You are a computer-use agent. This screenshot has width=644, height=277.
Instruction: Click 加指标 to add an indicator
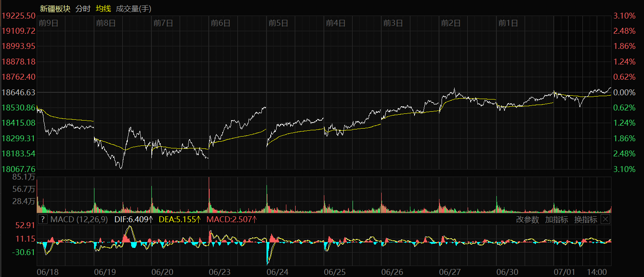click(x=556, y=219)
